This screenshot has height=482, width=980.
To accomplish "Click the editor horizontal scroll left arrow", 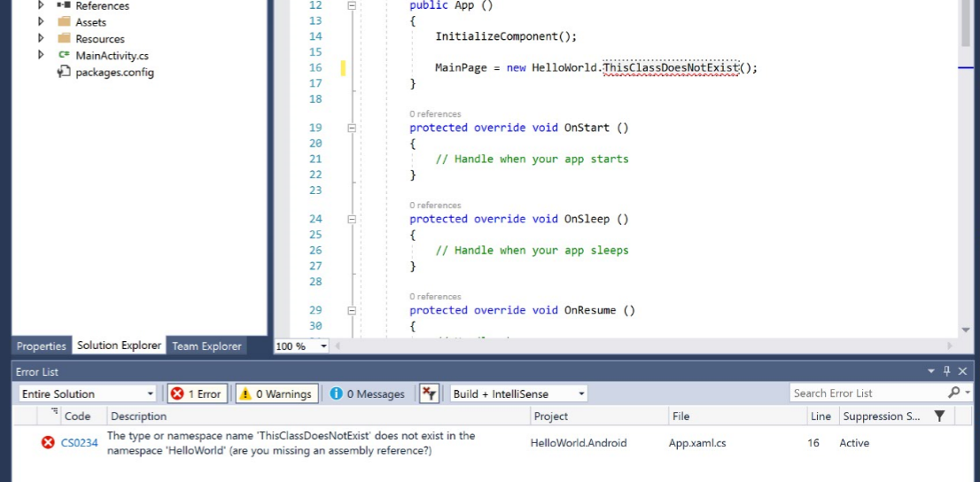I will (338, 345).
